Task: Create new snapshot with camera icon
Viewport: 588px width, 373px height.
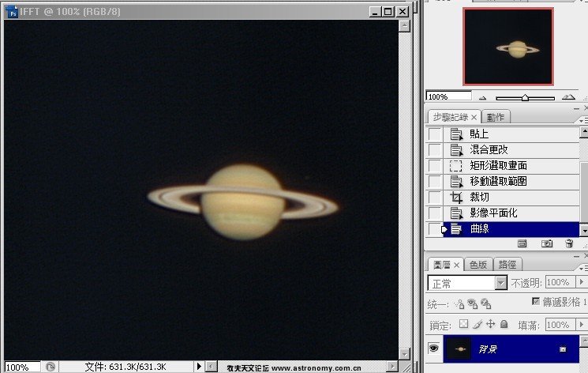Action: pyautogui.click(x=547, y=244)
